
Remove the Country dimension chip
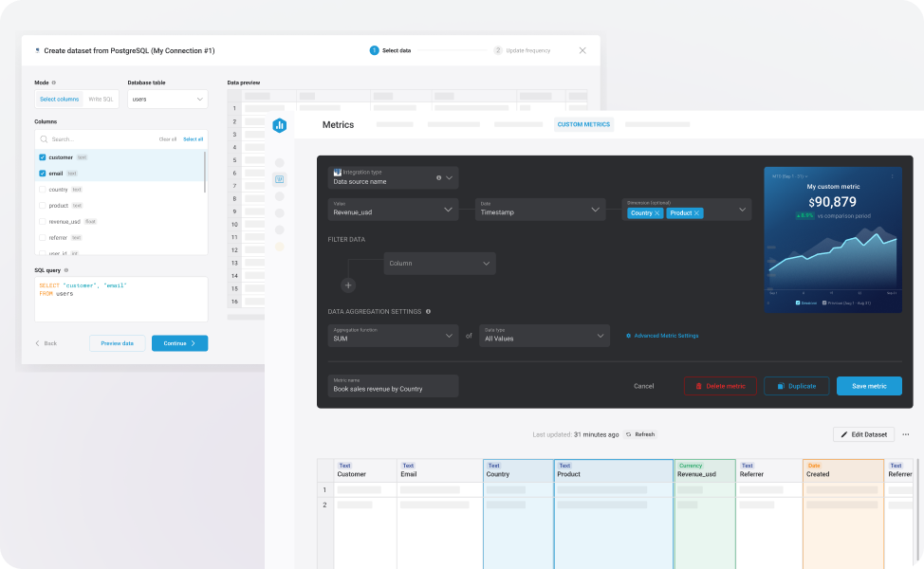656,214
